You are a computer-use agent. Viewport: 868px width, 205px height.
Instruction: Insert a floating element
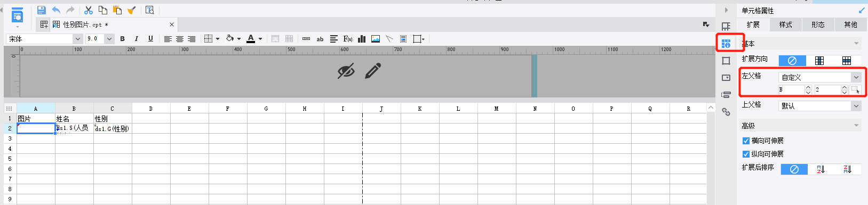pyautogui.click(x=419, y=39)
